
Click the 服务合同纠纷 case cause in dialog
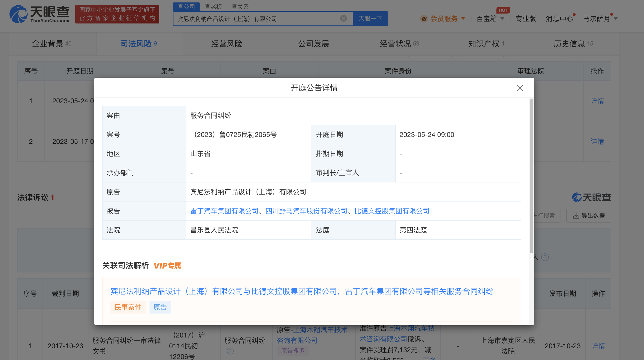pos(211,116)
